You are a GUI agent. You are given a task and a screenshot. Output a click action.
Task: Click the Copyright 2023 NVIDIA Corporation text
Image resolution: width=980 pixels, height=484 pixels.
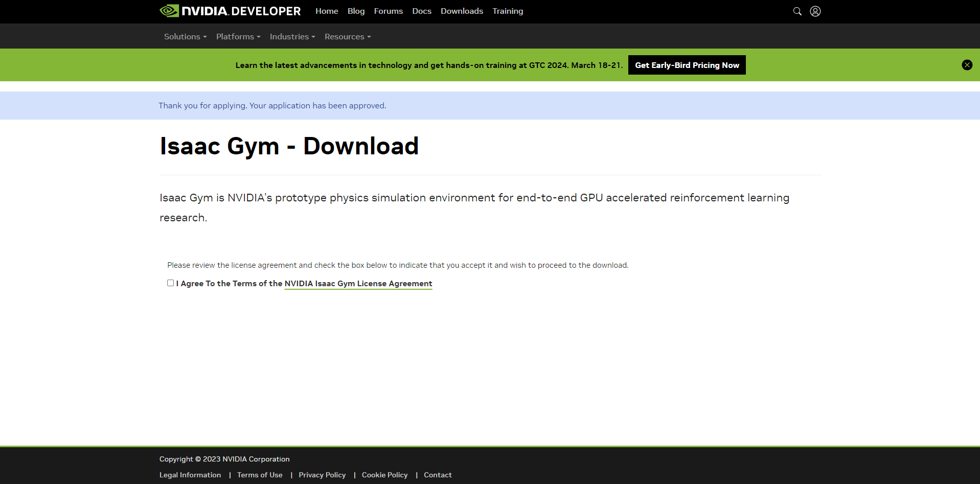pos(224,459)
